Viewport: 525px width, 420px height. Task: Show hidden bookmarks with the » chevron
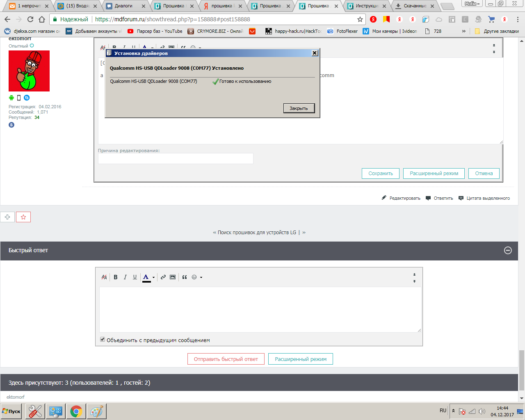point(464,31)
